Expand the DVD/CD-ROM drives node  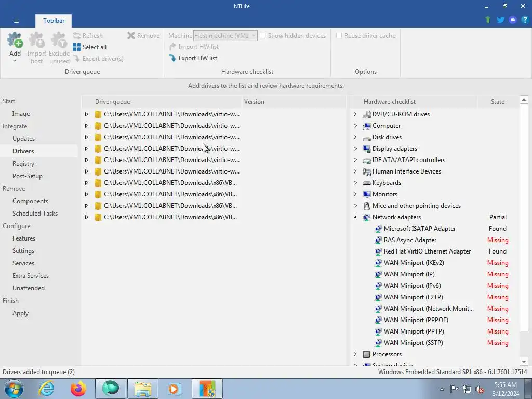pos(355,114)
